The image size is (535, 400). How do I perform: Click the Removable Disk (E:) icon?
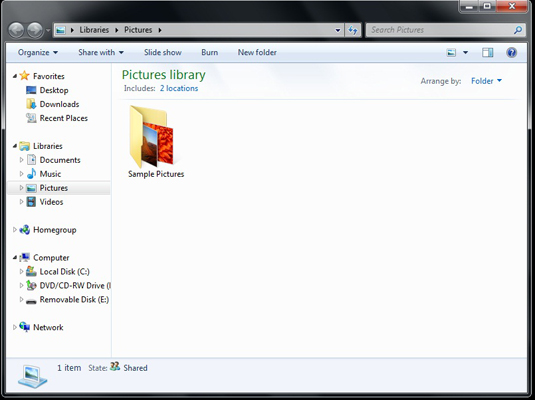click(x=31, y=301)
